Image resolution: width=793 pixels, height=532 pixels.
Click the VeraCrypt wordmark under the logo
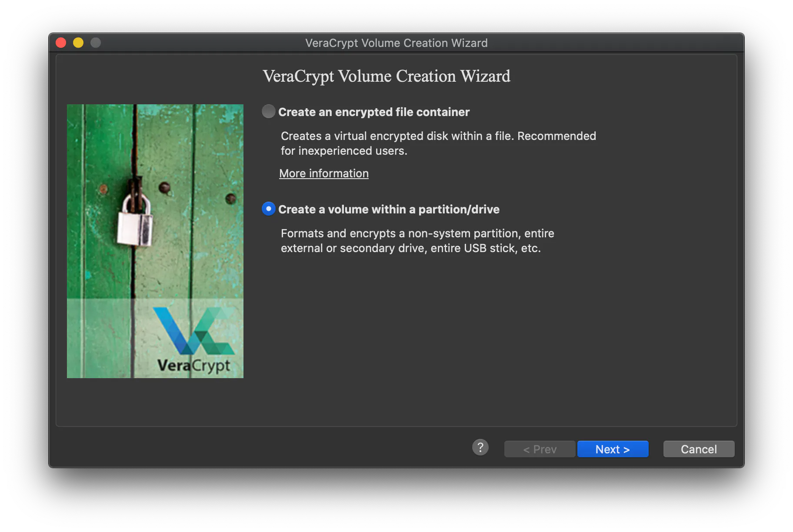click(x=193, y=365)
